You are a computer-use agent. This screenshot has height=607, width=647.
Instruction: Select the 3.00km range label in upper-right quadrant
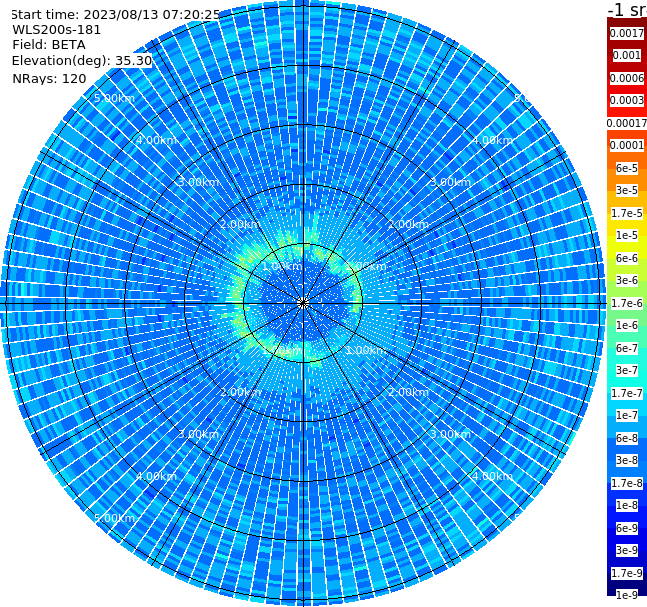pyautogui.click(x=450, y=182)
